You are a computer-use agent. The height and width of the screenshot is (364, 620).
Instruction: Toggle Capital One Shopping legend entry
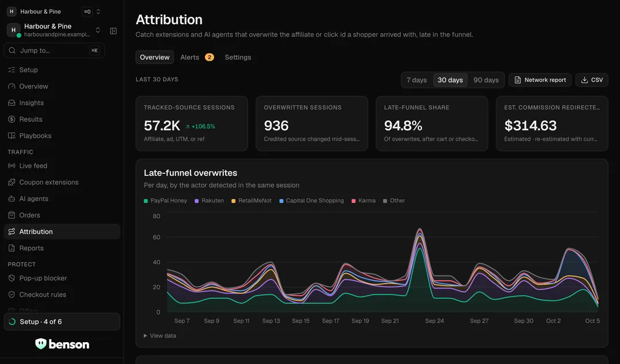click(x=312, y=200)
